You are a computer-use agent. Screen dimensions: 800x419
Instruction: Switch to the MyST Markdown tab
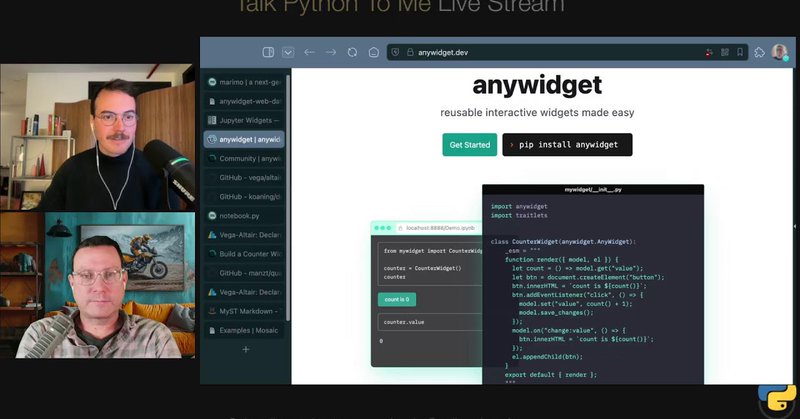244,311
